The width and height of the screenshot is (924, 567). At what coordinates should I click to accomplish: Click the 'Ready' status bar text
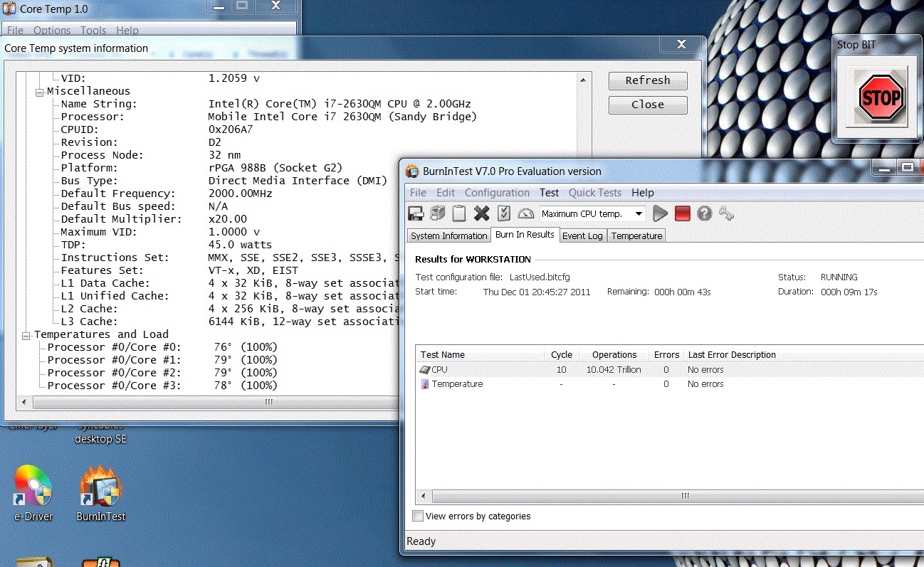click(x=421, y=541)
